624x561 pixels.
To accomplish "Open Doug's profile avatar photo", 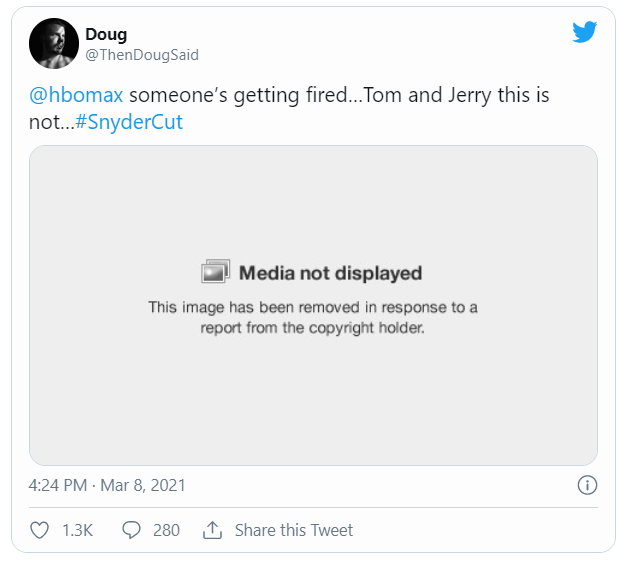I will pyautogui.click(x=54, y=44).
